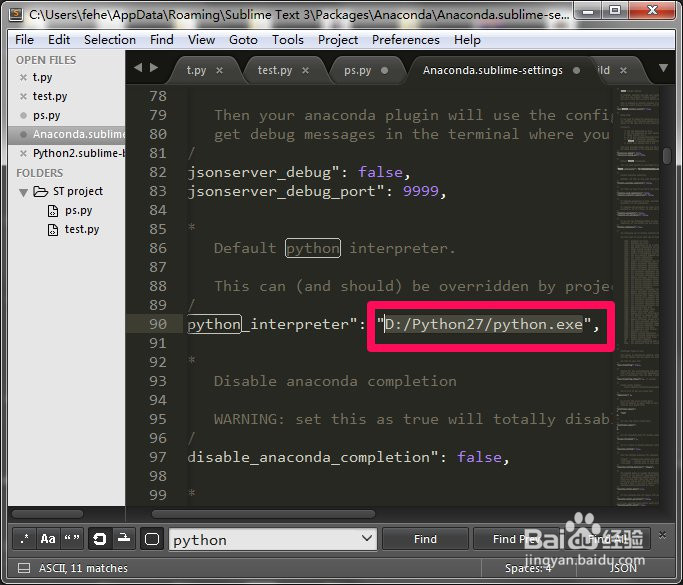Image resolution: width=683 pixels, height=585 pixels.
Task: Click the Find Prev button
Action: [516, 539]
